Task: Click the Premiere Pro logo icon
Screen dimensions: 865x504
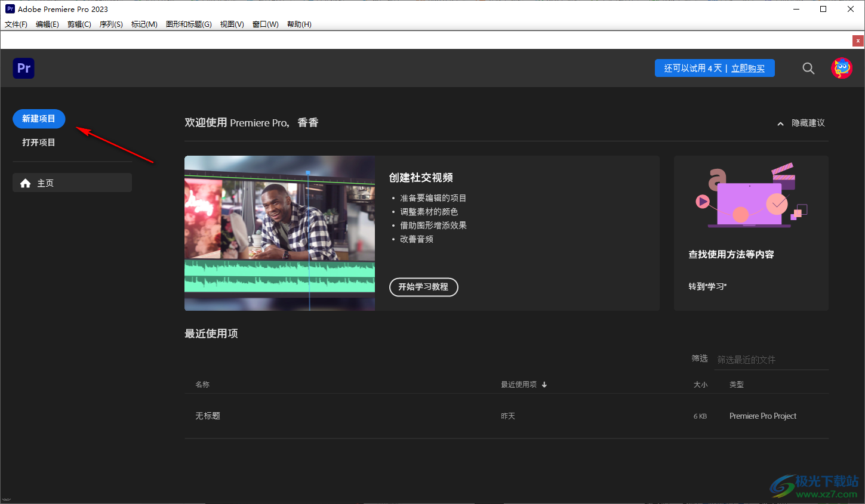Action: (x=24, y=68)
